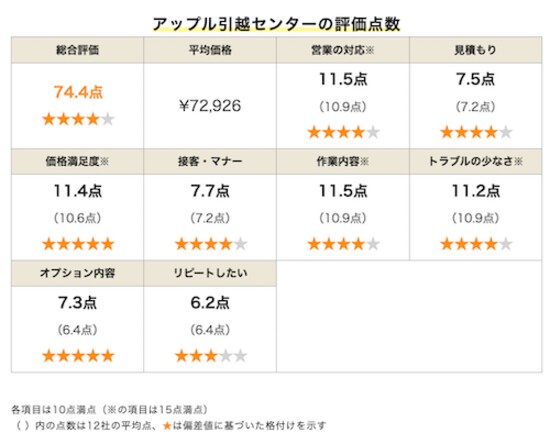Select the 総合評価 header cell

tap(78, 50)
